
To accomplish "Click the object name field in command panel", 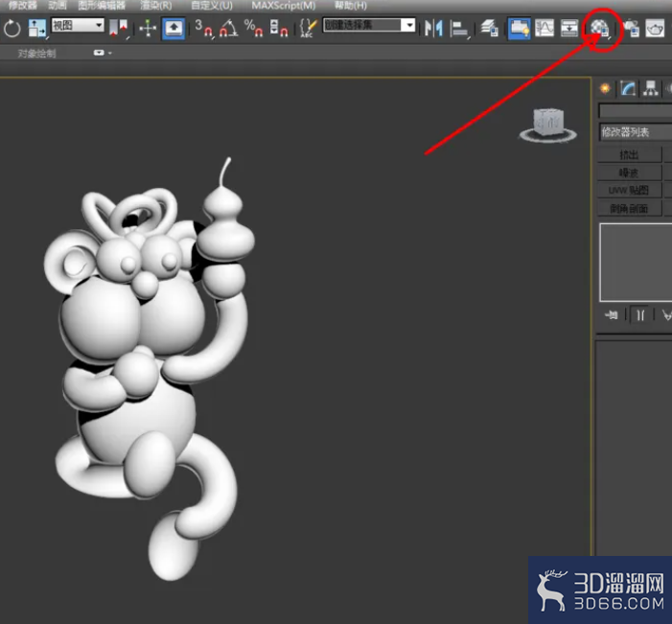I will [x=636, y=111].
